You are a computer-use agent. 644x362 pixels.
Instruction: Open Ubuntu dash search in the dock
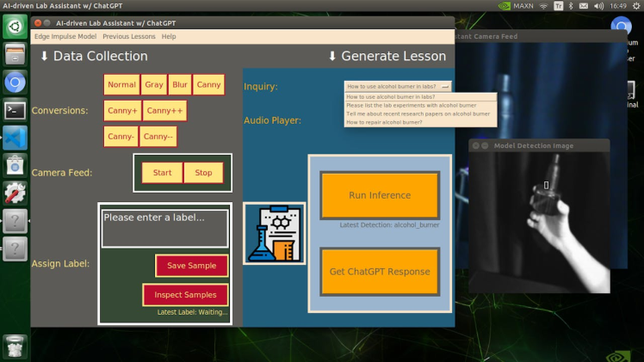point(15,27)
